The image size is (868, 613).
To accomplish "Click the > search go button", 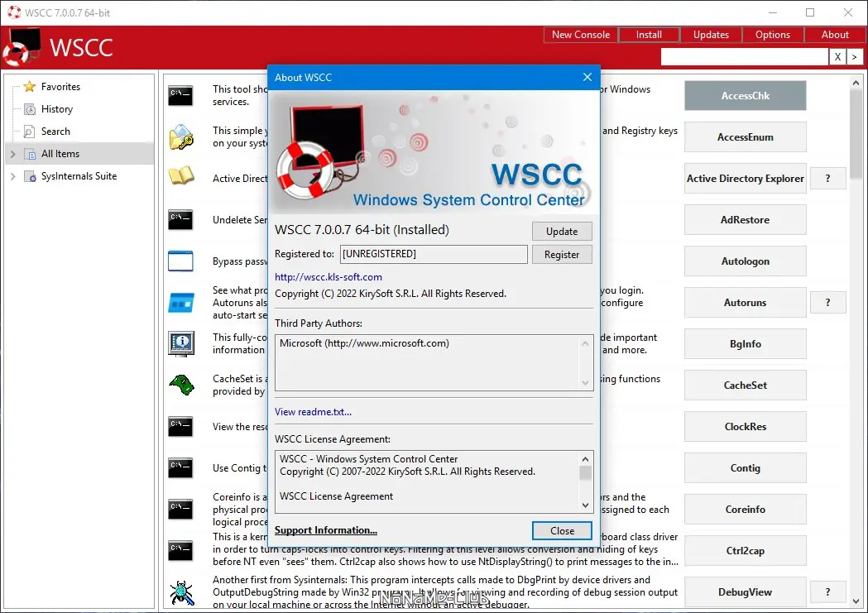I will [855, 56].
